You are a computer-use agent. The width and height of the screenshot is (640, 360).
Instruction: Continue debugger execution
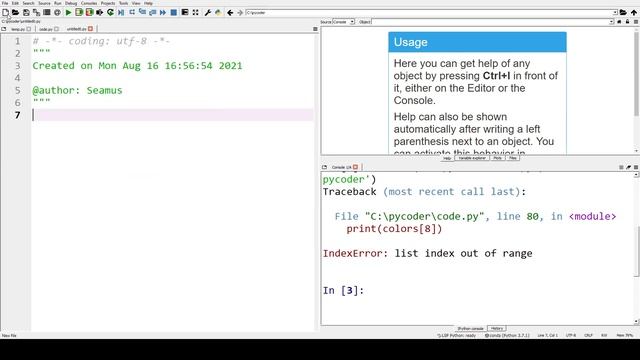coord(163,13)
